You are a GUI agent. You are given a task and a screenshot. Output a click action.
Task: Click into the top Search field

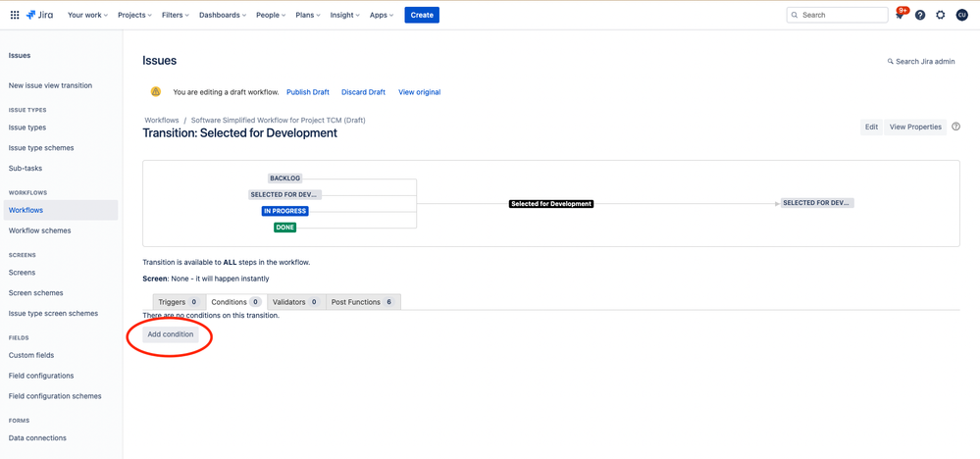[837, 15]
